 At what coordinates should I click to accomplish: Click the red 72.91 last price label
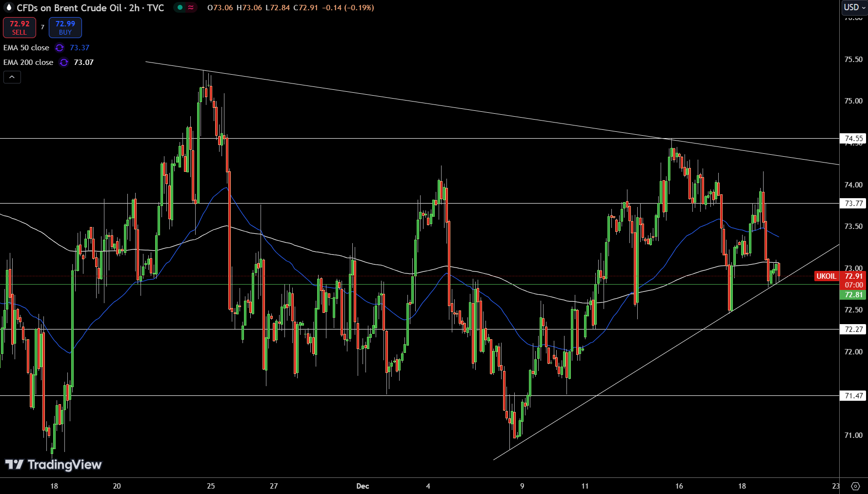[x=854, y=276]
